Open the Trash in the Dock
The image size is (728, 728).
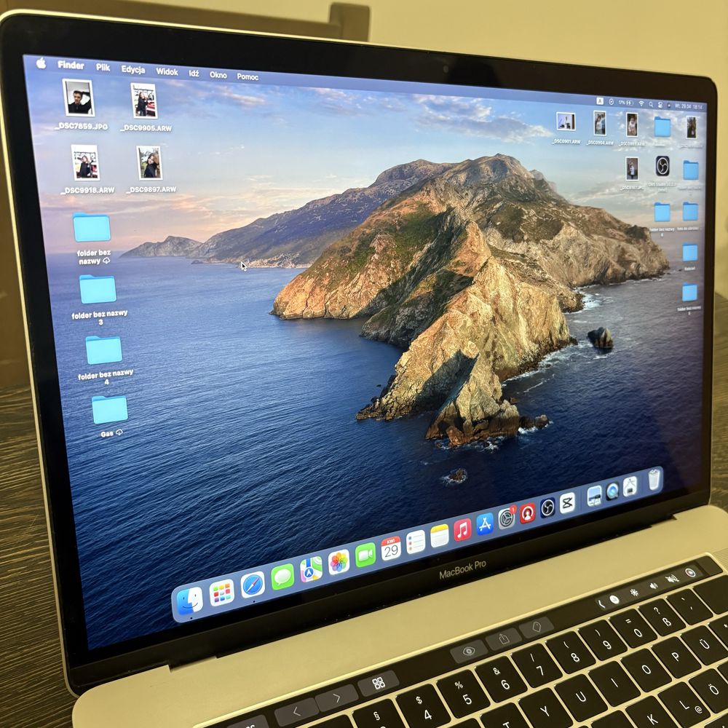[x=654, y=480]
